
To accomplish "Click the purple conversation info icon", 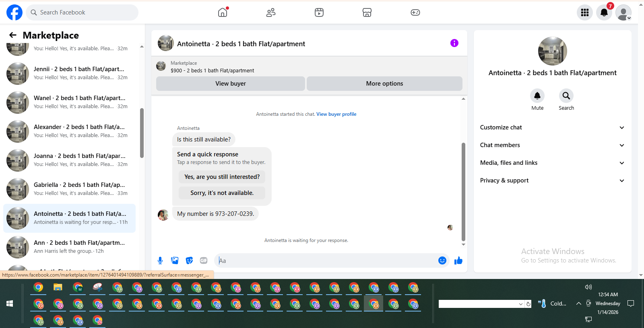I will pyautogui.click(x=454, y=43).
